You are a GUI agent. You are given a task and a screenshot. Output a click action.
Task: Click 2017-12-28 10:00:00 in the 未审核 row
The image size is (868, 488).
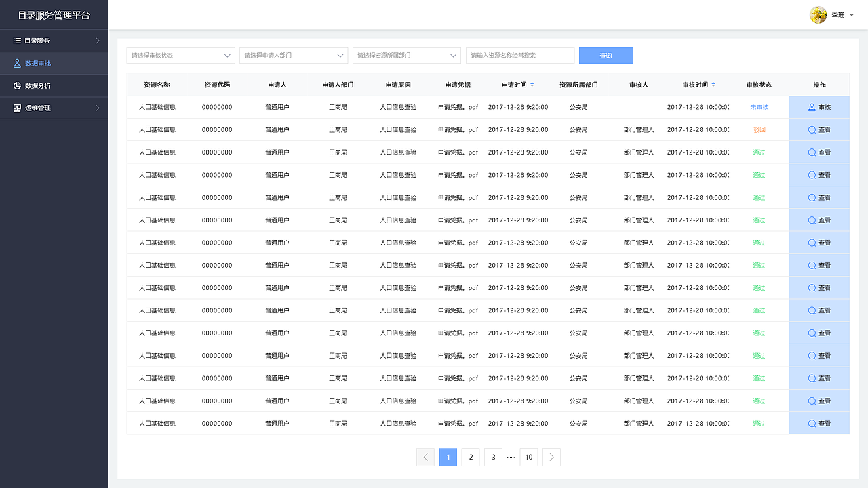click(698, 107)
